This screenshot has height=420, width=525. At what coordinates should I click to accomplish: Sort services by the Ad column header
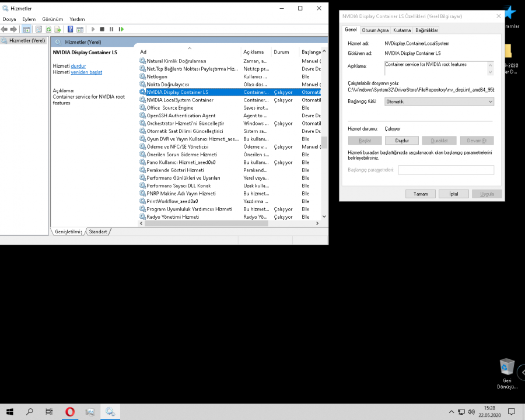tap(189, 51)
